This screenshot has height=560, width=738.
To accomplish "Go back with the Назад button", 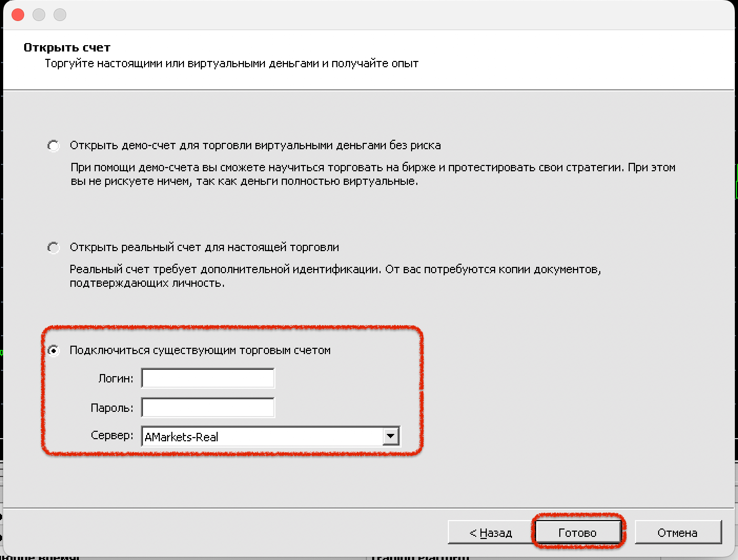I will point(490,533).
